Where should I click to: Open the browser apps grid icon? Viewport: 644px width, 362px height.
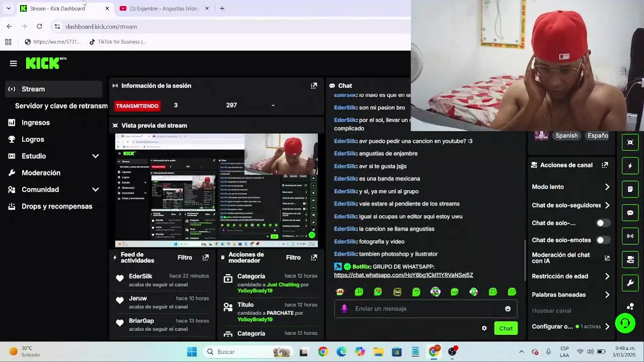tap(8, 42)
